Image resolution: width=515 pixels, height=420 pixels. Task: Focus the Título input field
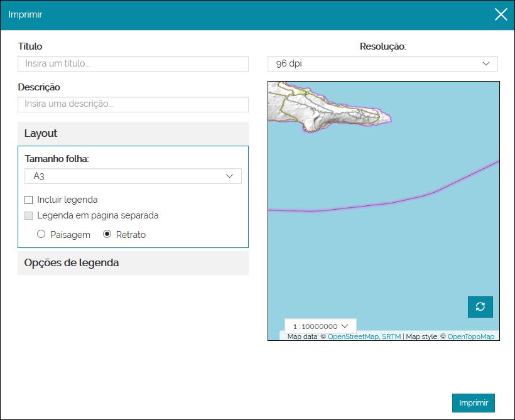tap(133, 63)
